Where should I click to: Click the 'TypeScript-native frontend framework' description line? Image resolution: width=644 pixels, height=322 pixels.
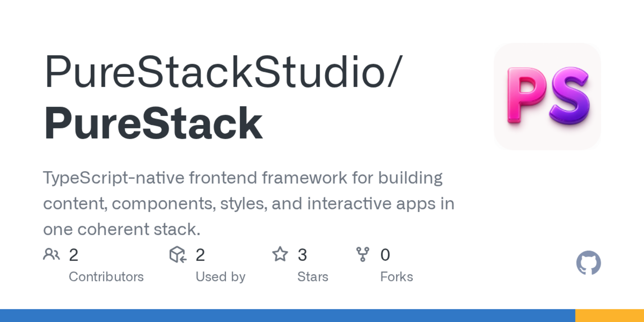243,178
